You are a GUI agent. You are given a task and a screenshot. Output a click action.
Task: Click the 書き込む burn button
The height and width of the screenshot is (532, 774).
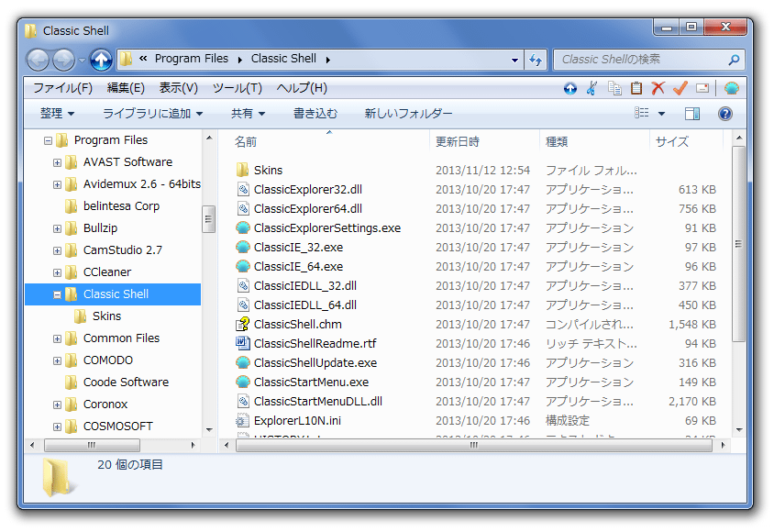315,114
